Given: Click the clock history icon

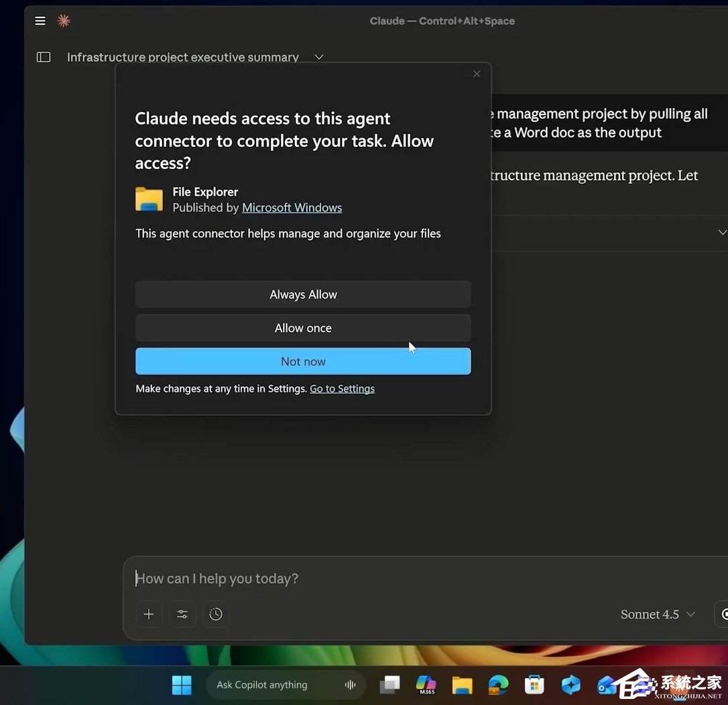Looking at the screenshot, I should 216,614.
